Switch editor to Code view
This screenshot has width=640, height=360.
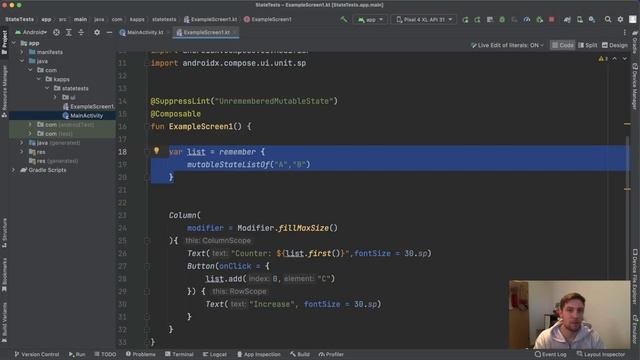(x=562, y=45)
